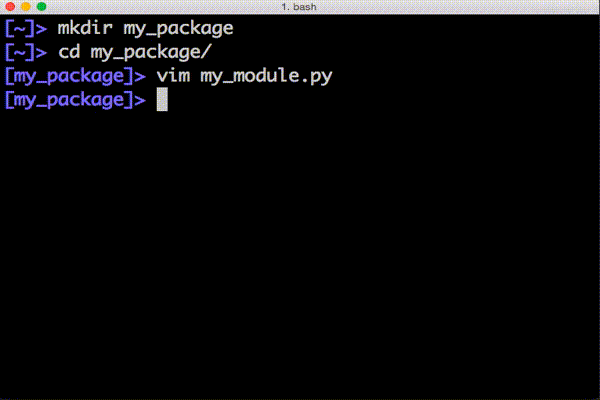Click the '[my_package]>' prompt before vim
This screenshot has width=600, height=400.
click(75, 77)
